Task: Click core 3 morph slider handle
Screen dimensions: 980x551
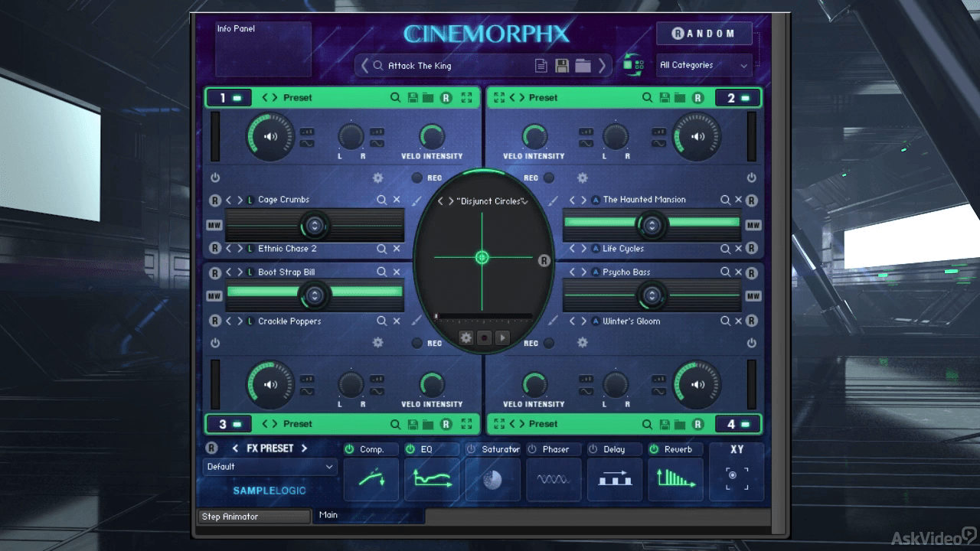Action: pos(313,295)
